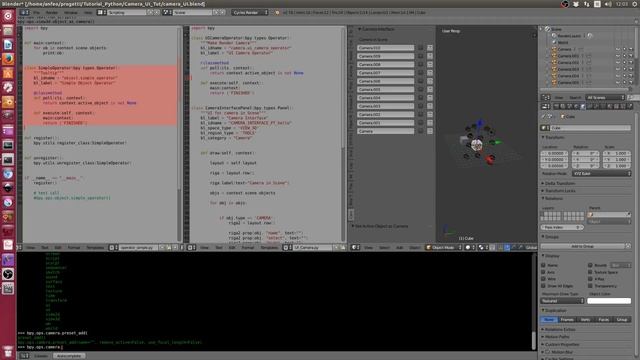Click text datablock browse icon beside UI_Camera.py
This screenshot has height=360, width=640.
click(287, 247)
